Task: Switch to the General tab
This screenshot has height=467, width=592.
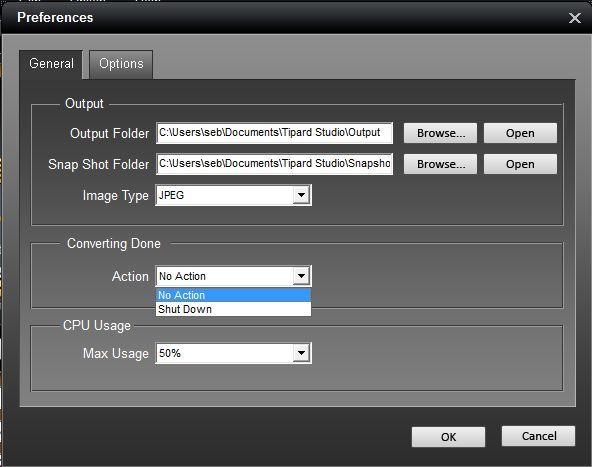Action: pos(51,64)
